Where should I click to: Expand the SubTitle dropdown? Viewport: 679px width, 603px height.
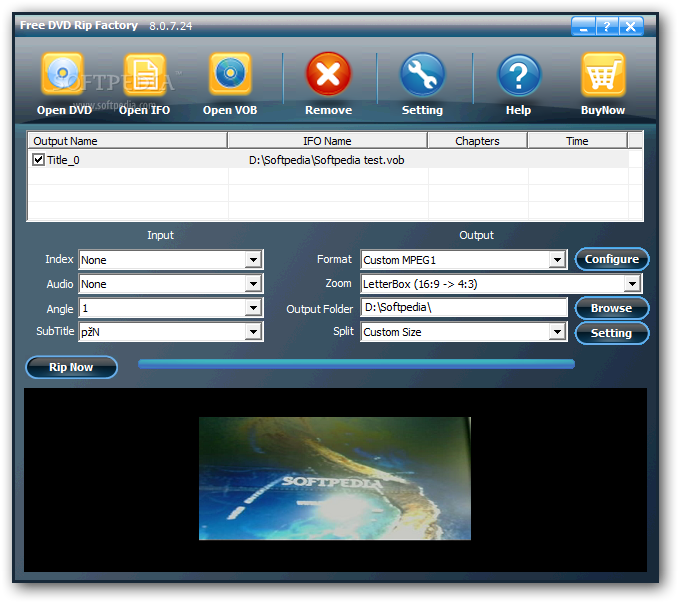click(253, 332)
